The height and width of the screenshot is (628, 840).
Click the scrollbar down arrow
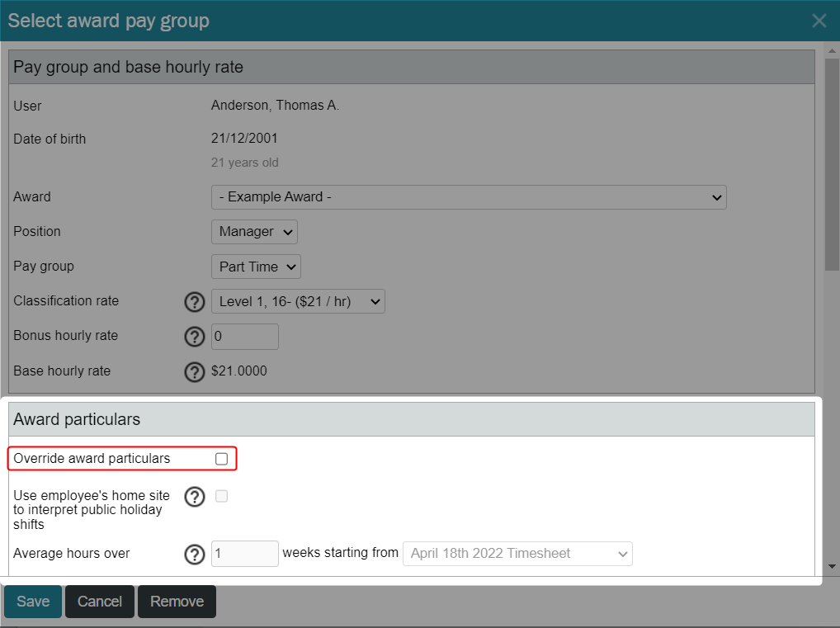(832, 566)
